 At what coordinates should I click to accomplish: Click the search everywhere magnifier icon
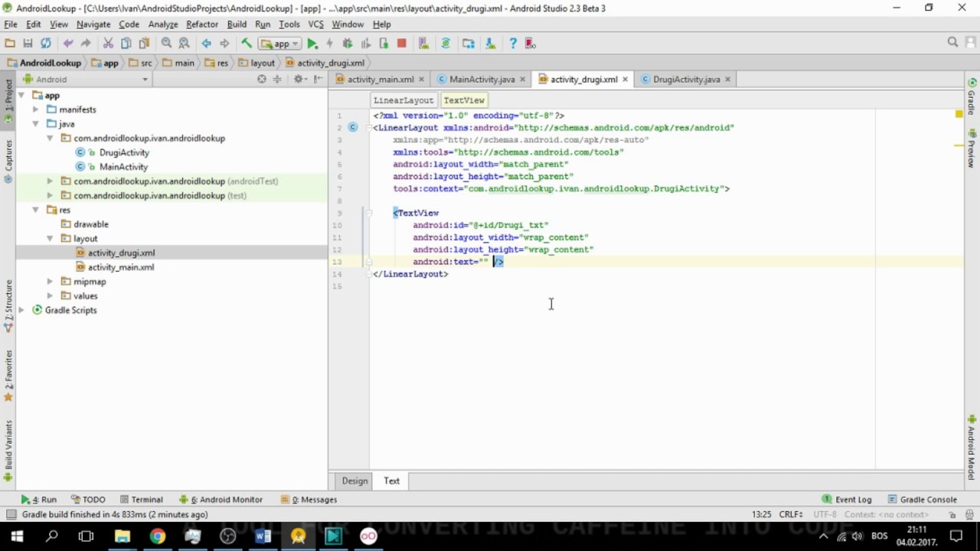[x=952, y=43]
